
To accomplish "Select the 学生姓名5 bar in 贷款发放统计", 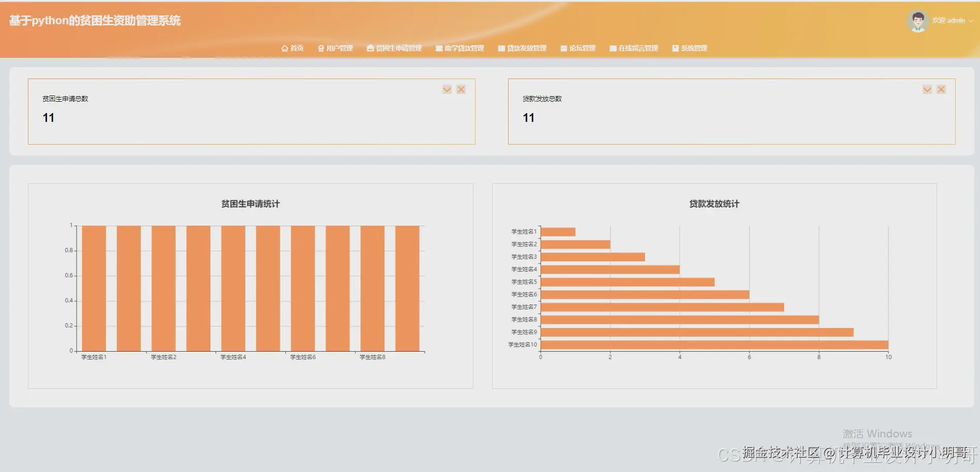I will point(627,282).
